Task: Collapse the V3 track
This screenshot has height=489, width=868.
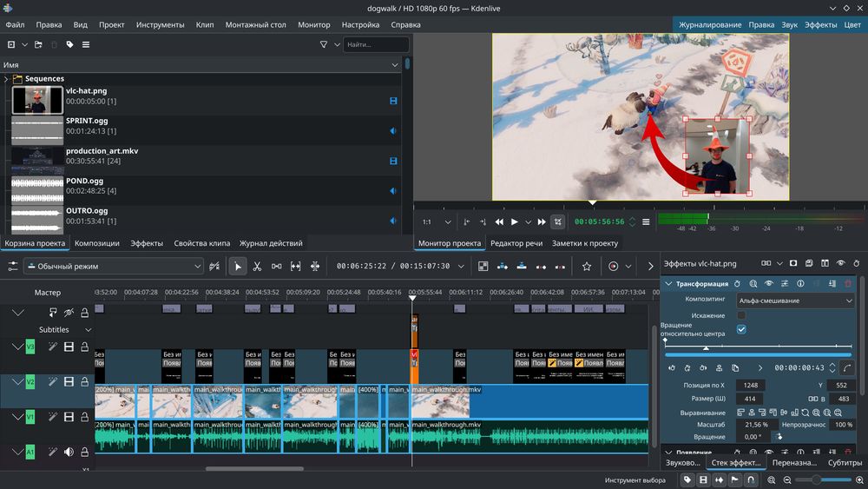Action: (x=17, y=347)
